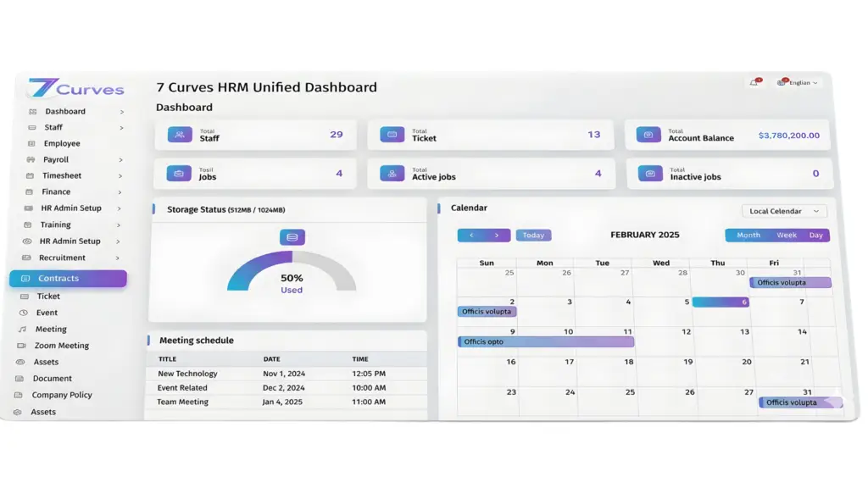The image size is (868, 488).
Task: Switch calendar to Day view
Action: pos(816,236)
